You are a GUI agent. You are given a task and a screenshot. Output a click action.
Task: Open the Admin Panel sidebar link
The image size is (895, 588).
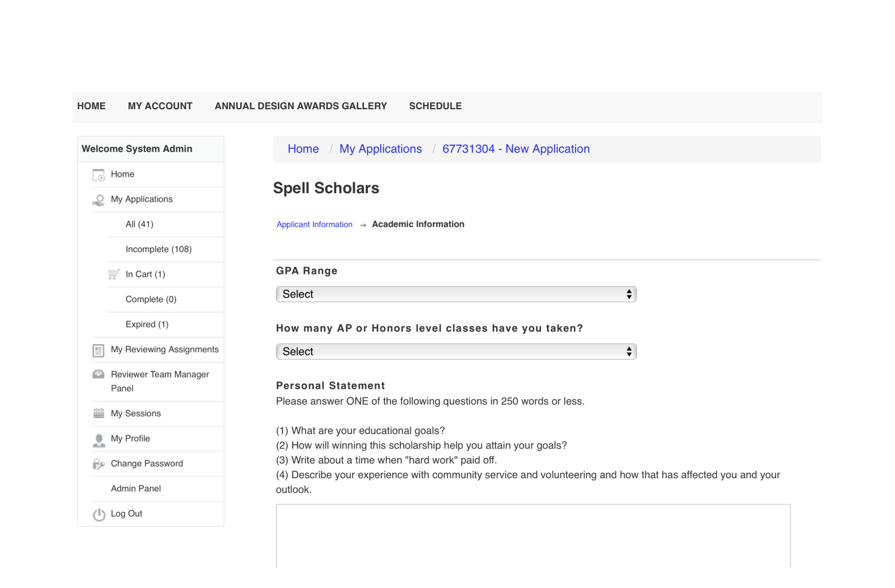[136, 489]
